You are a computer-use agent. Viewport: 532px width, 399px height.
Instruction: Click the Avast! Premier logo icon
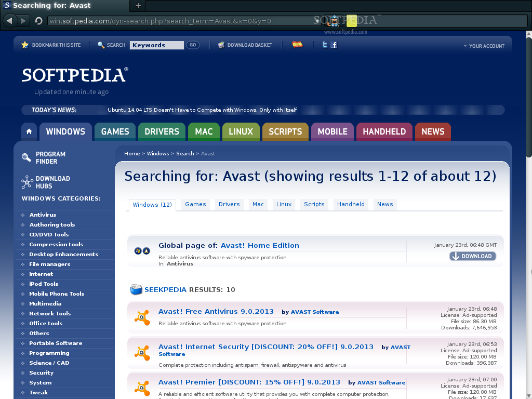coord(142,388)
